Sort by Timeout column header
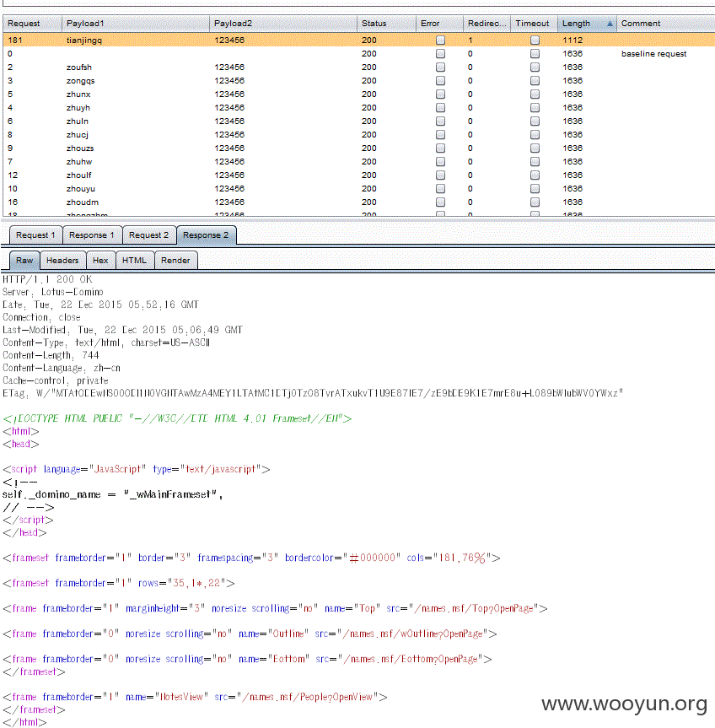This screenshot has height=728, width=715. [x=534, y=24]
